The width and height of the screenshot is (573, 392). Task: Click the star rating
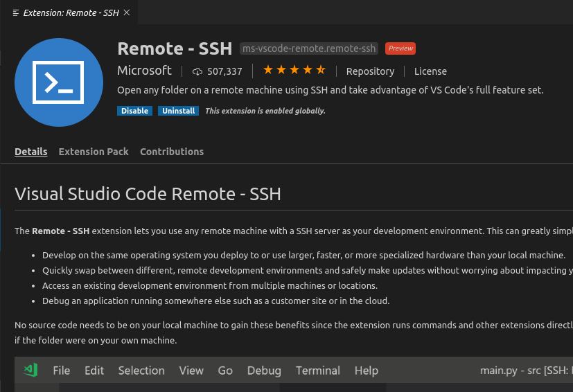tap(294, 70)
